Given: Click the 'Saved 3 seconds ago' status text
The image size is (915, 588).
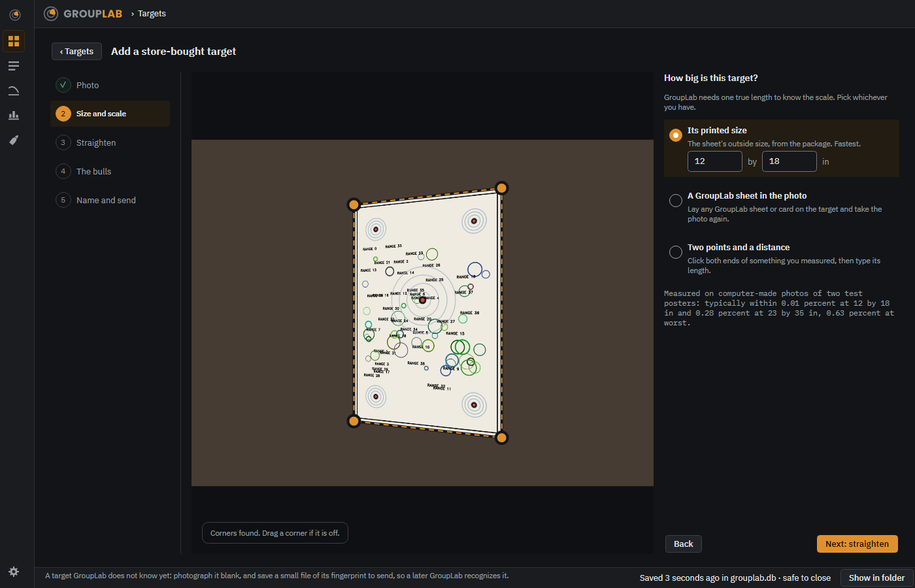Looking at the screenshot, I should (735, 578).
